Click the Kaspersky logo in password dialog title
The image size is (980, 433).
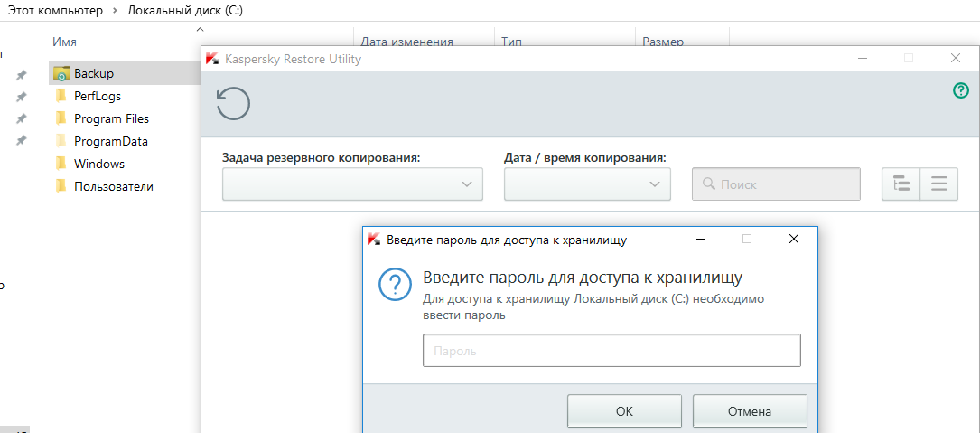coord(374,240)
